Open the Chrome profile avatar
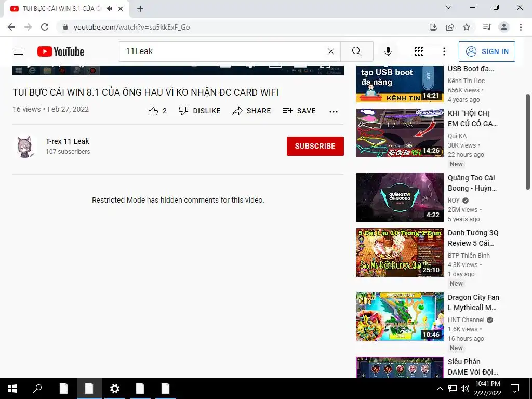The width and height of the screenshot is (532, 399). [504, 27]
